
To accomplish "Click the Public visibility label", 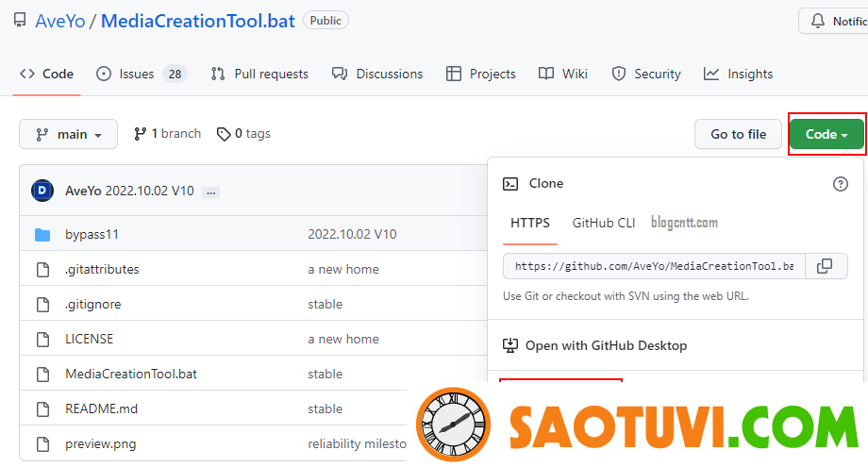I will pyautogui.click(x=325, y=21).
